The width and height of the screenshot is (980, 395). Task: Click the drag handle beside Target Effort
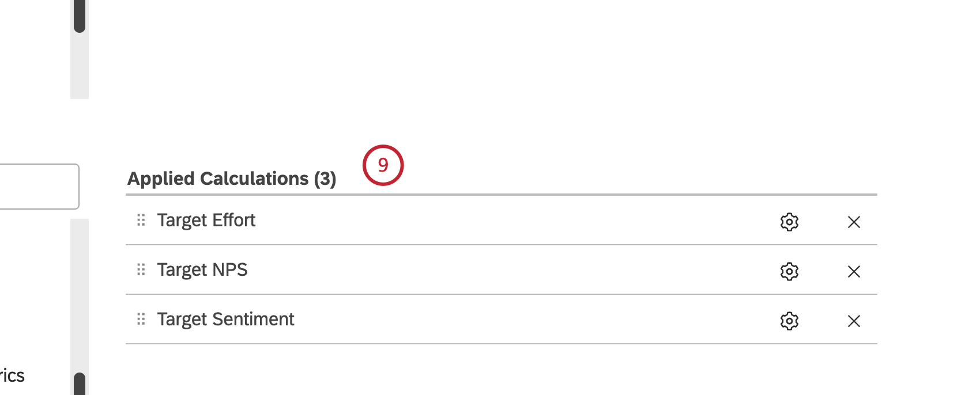click(141, 220)
